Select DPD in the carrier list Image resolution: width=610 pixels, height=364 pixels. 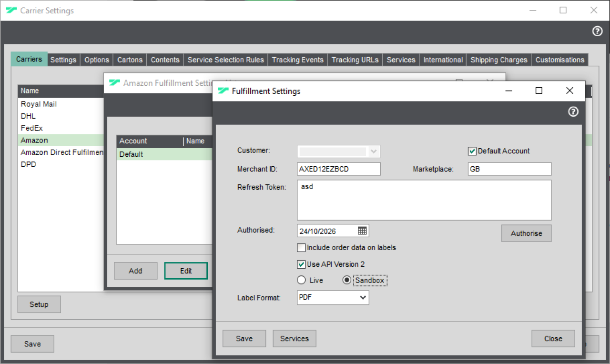pyautogui.click(x=61, y=164)
